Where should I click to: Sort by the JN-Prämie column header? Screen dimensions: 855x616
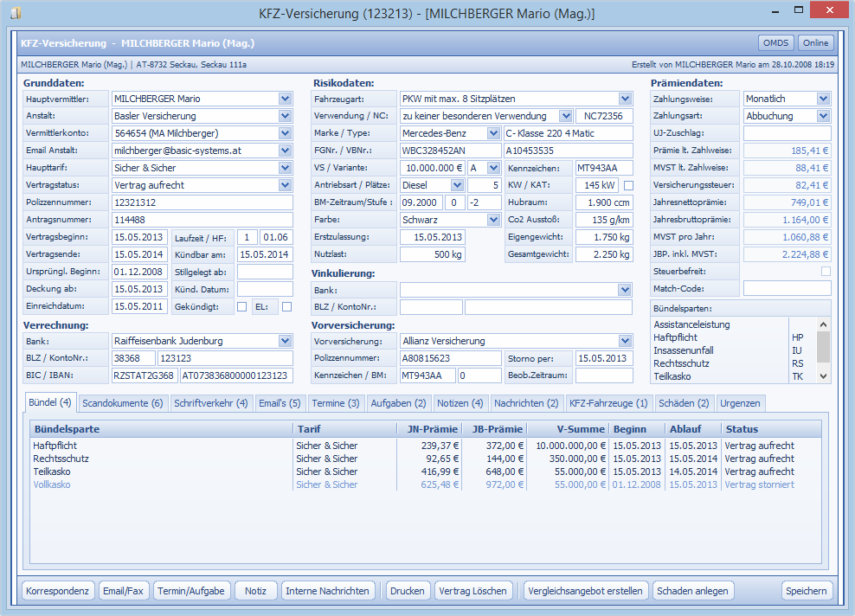(429, 429)
